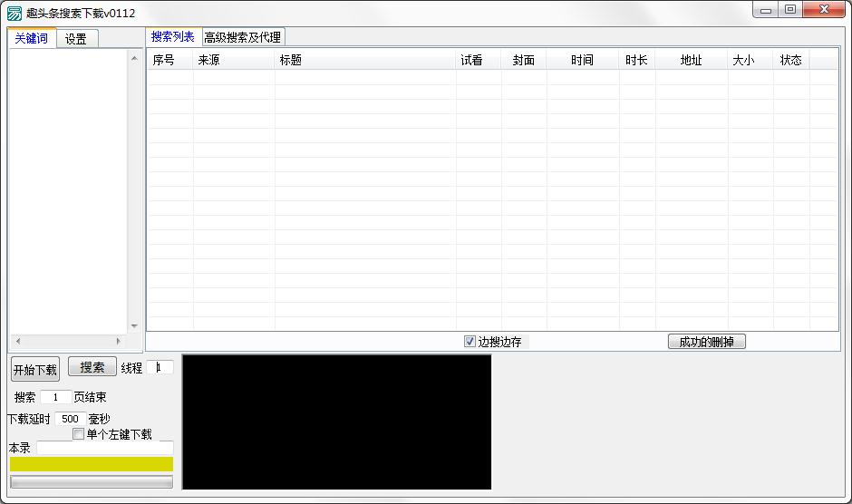Click the 下载延时 milliseconds field
Screen dimensions: 852x504
click(x=71, y=419)
